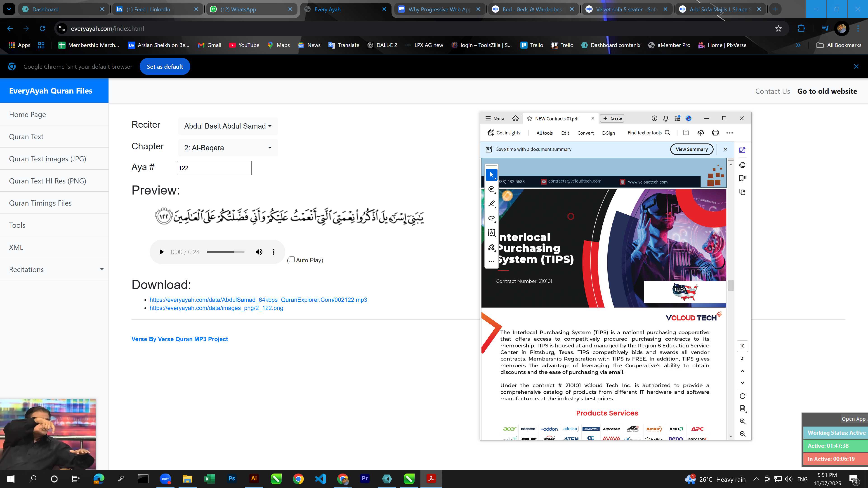
Task: Click the Create button in Acrobat
Action: pyautogui.click(x=612, y=118)
